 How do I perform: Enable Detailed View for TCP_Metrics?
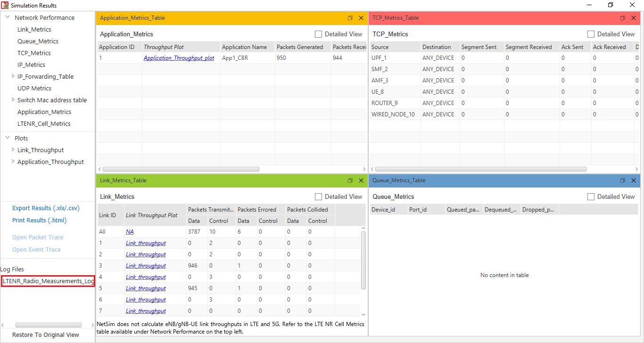coord(591,34)
